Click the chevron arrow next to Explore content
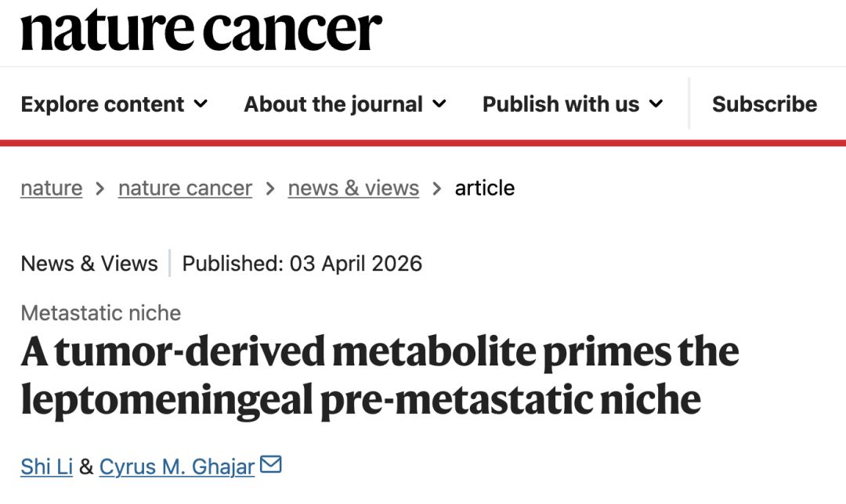Viewport: 846px width, 504px height. (x=201, y=104)
